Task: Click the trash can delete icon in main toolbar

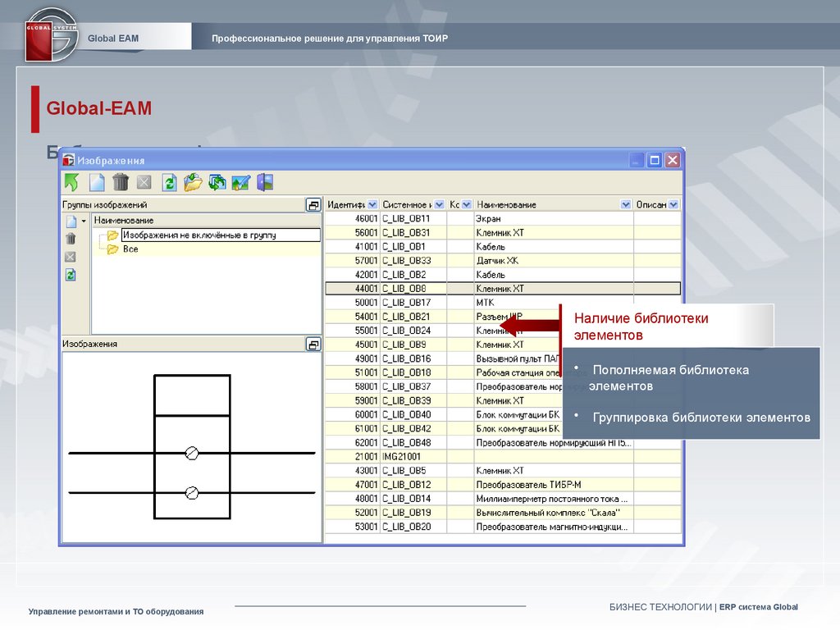Action: pyautogui.click(x=121, y=182)
